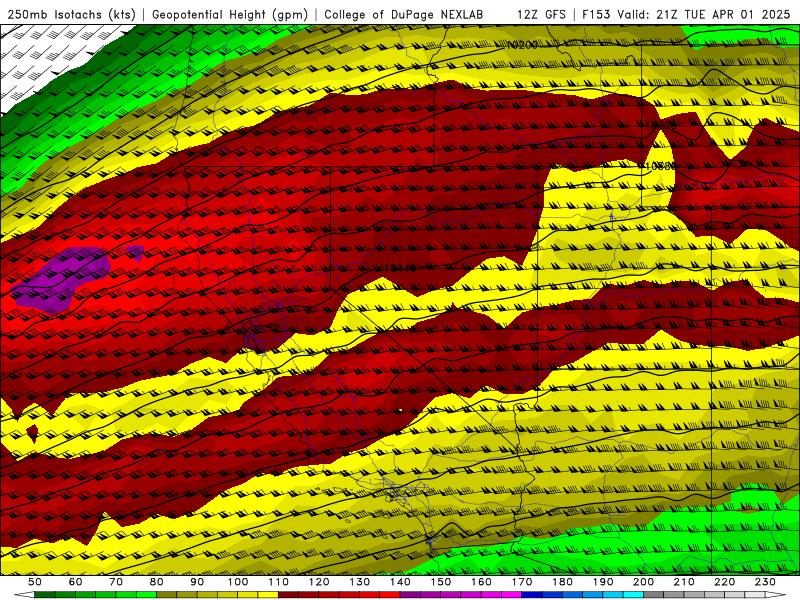Select the cyan swatch just before 200
Image resolution: width=800 pixels, height=600 pixels.
(x=634, y=595)
